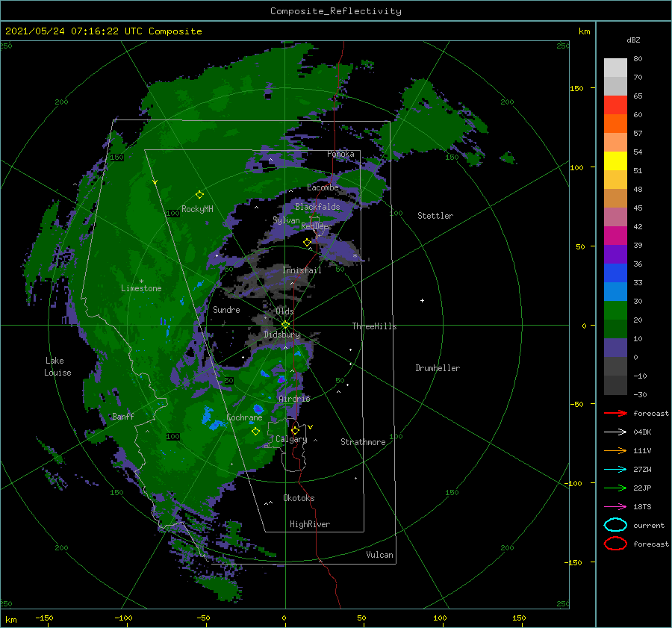This screenshot has width=672, height=628.
Task: Select the bright green 20-30 dBZ swatch
Action: pos(615,311)
